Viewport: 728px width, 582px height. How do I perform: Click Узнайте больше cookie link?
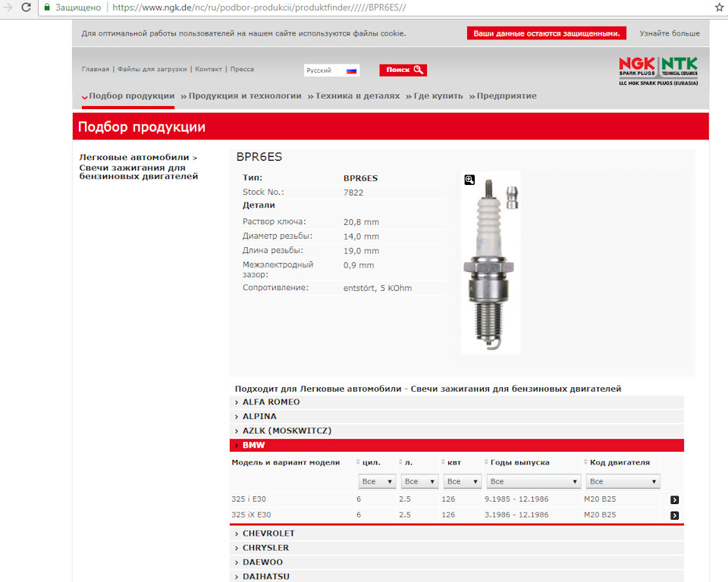(x=670, y=33)
